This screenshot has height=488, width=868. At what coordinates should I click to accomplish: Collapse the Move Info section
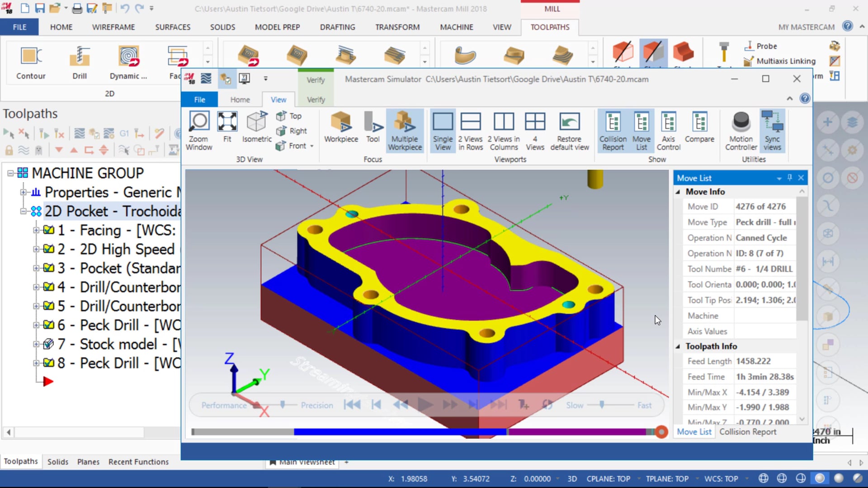point(678,192)
